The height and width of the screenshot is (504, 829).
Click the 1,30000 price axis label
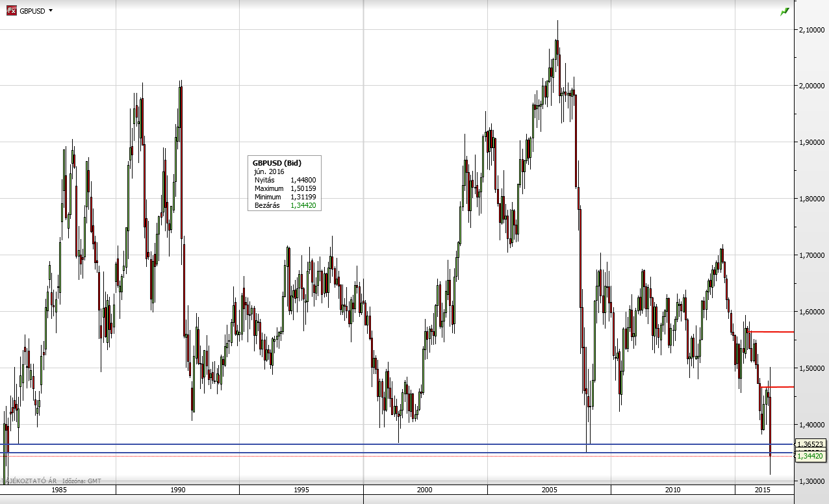click(x=811, y=481)
